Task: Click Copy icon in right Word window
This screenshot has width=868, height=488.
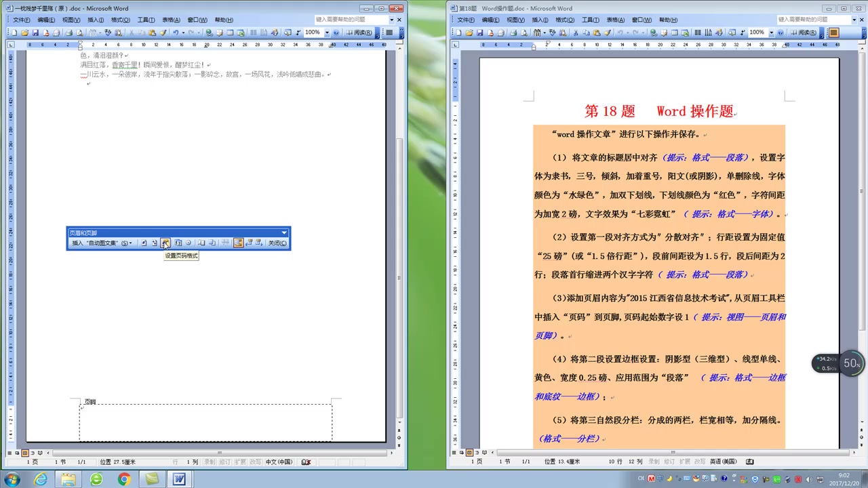Action: (x=586, y=33)
